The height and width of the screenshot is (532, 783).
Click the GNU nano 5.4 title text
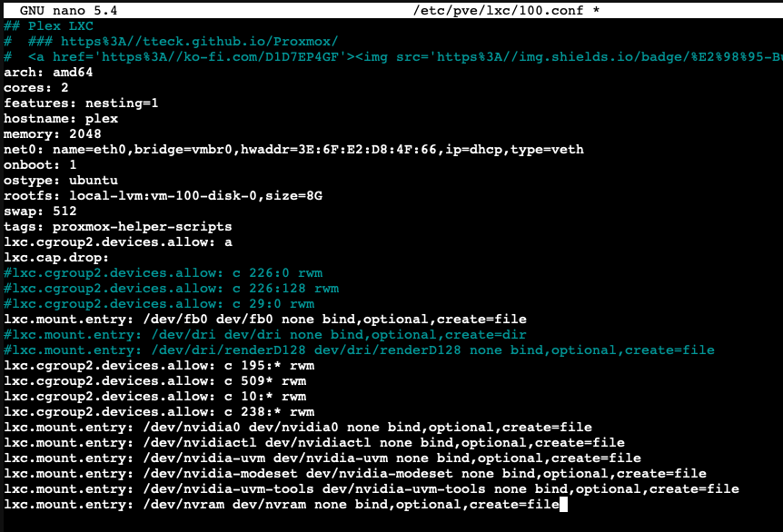coord(69,10)
